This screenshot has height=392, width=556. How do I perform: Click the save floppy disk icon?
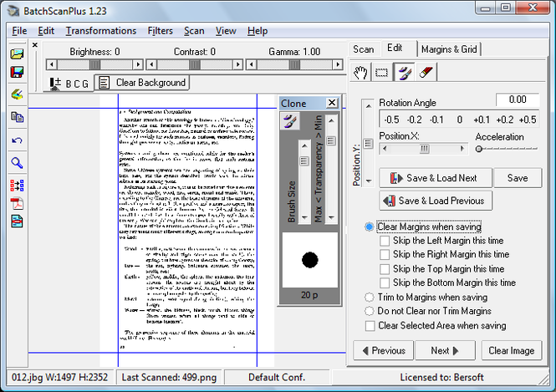click(17, 73)
